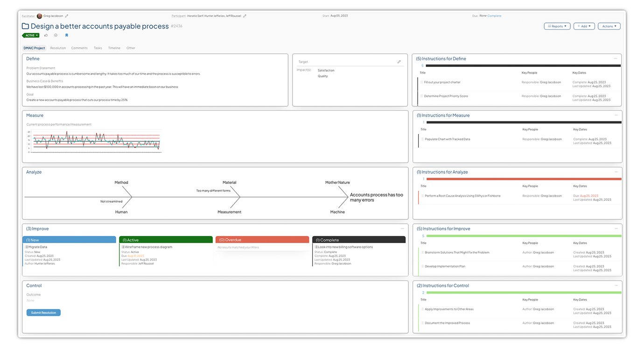
Task: Open the 'Migrate Data' card in the New column
Action: [37, 247]
